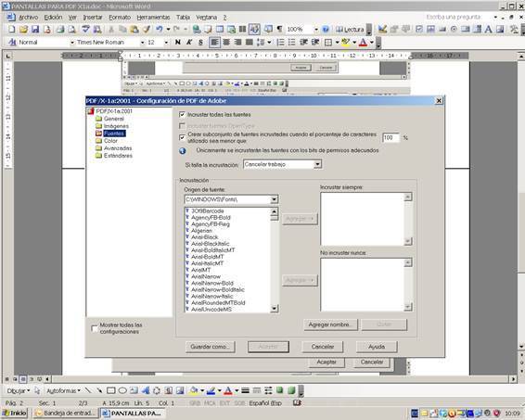The image size is (525, 420).
Task: Open the Archivo menu
Action: [29, 17]
